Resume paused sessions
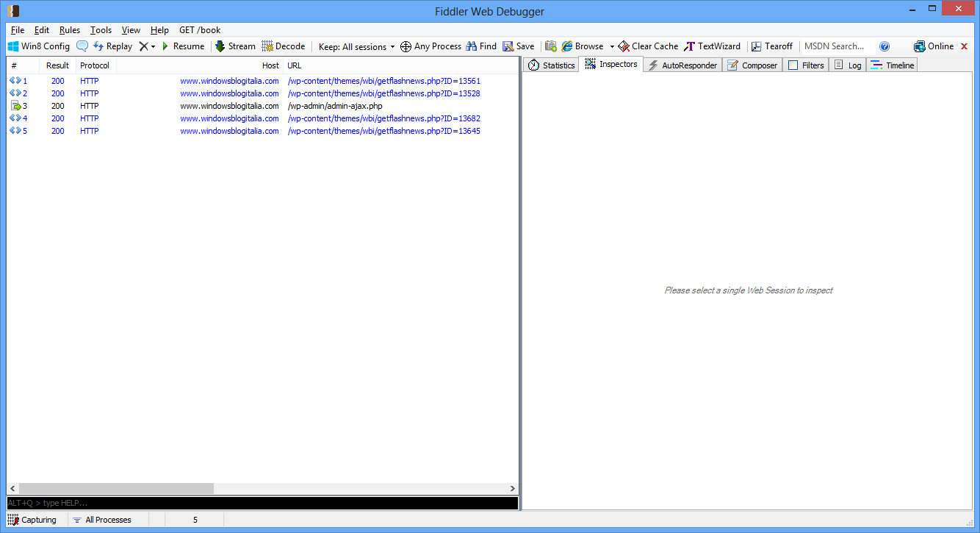 tap(183, 46)
